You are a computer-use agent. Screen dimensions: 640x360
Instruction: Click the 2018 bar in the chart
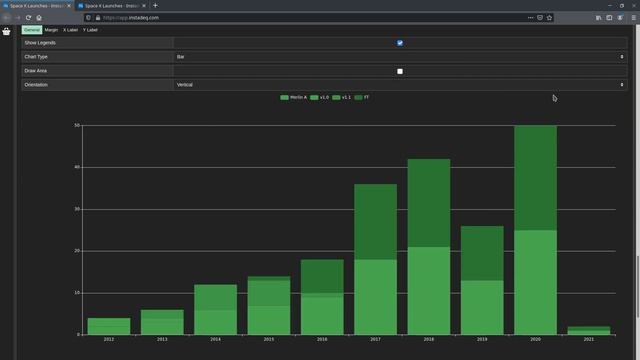pos(429,247)
